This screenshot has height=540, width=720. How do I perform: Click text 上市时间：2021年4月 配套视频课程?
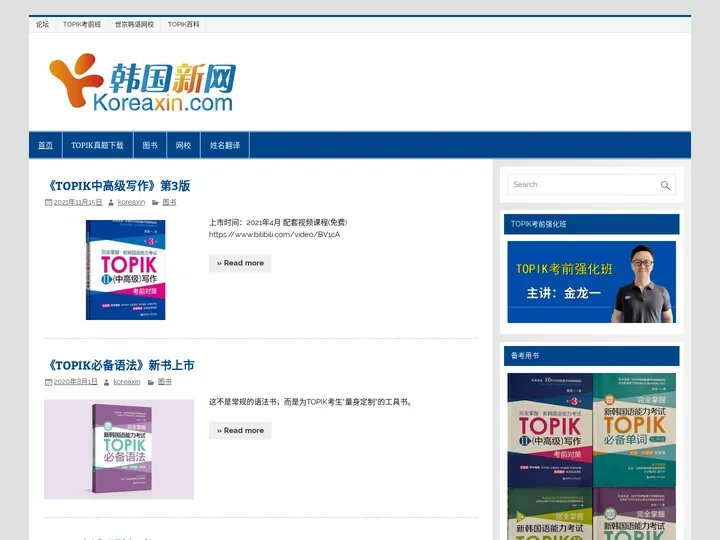278,223
